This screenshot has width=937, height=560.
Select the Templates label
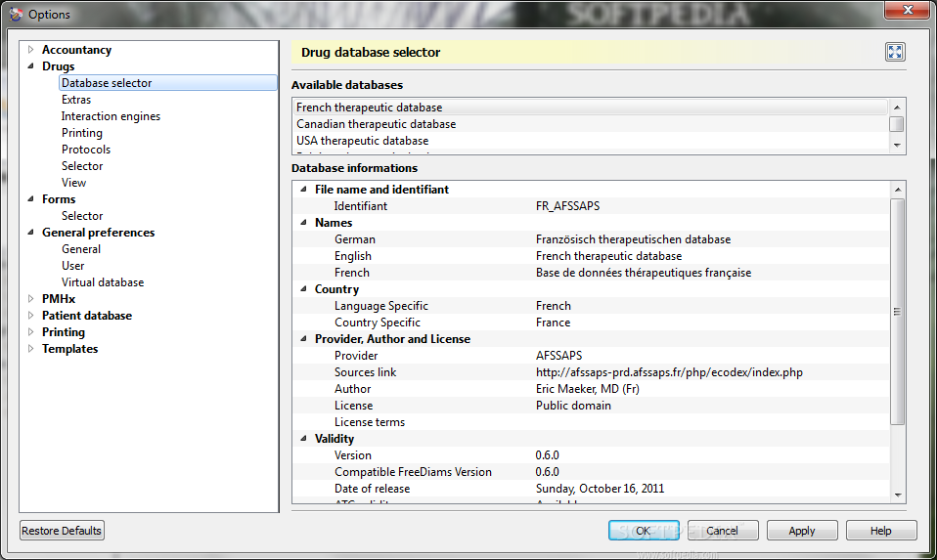point(69,349)
